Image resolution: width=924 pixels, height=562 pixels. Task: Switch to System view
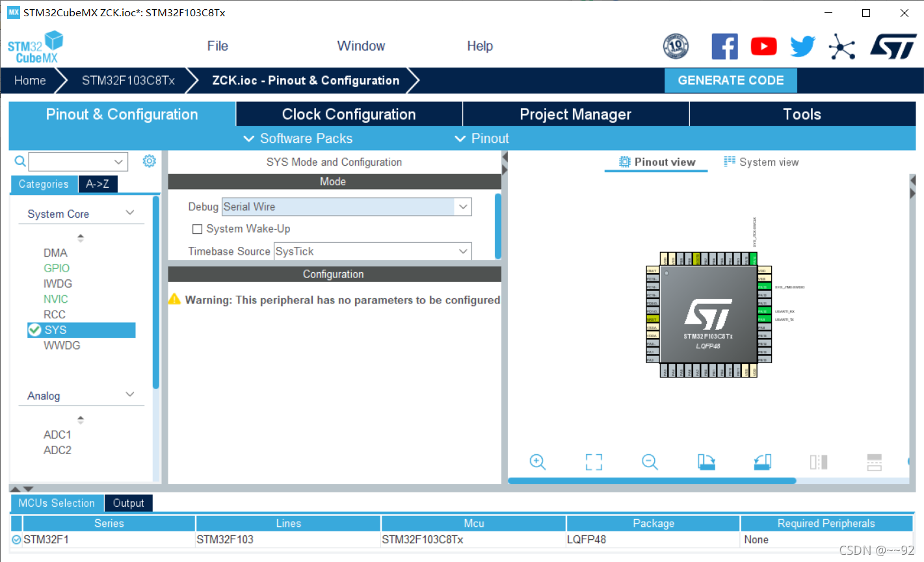[761, 162]
